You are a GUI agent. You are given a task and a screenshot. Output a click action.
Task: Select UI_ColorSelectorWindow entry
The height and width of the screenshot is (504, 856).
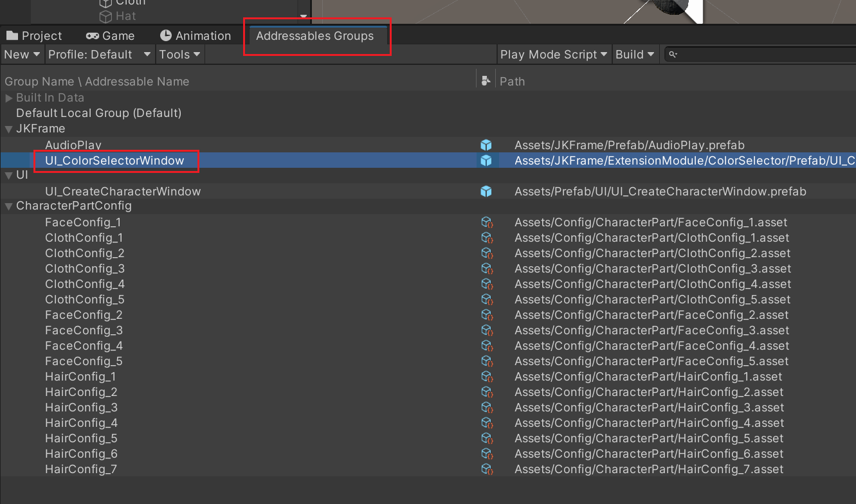(114, 161)
